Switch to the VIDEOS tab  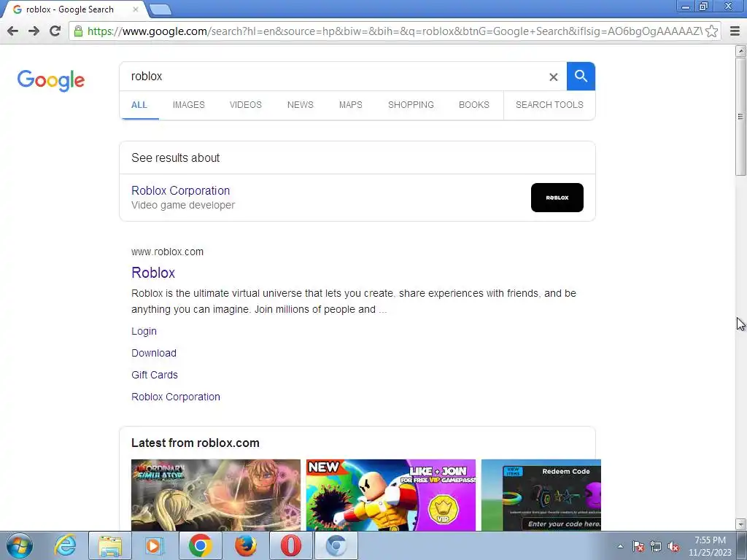(x=245, y=105)
